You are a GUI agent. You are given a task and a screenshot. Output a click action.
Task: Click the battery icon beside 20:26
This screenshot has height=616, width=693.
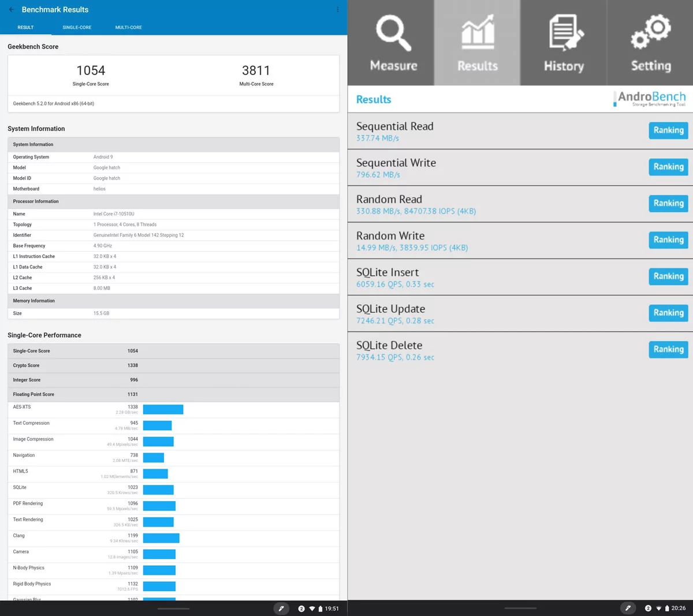[x=667, y=608]
